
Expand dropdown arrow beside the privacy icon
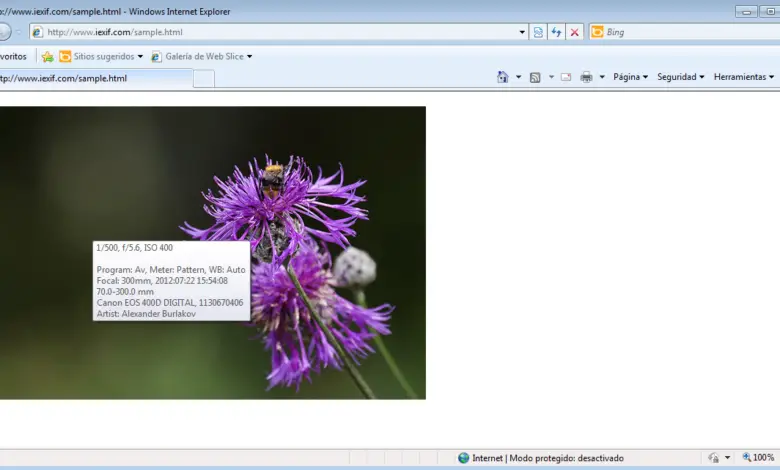tap(727, 458)
